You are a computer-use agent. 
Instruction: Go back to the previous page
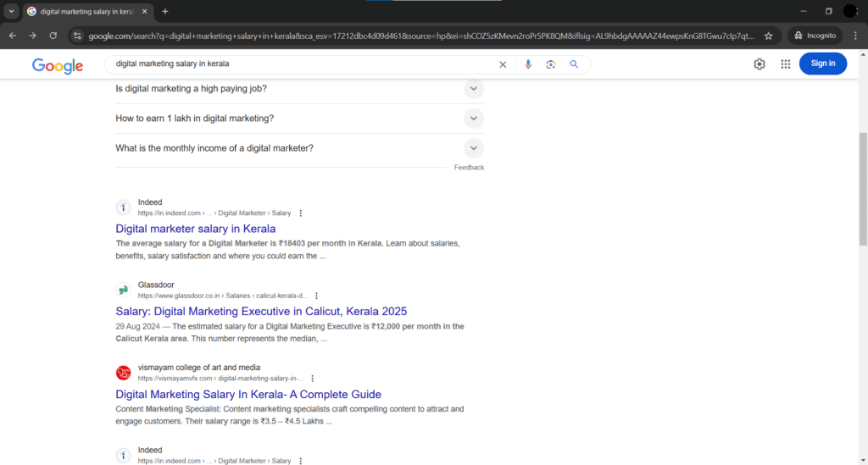pyautogui.click(x=12, y=36)
